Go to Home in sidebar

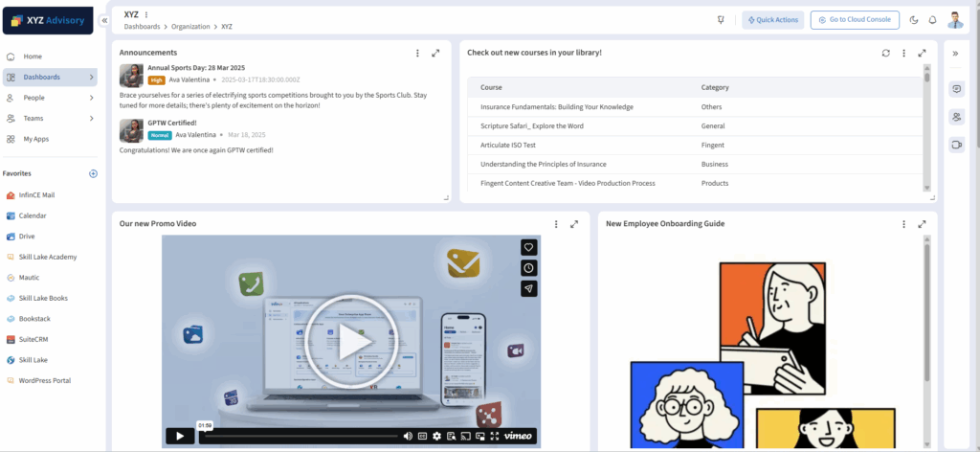tap(33, 56)
